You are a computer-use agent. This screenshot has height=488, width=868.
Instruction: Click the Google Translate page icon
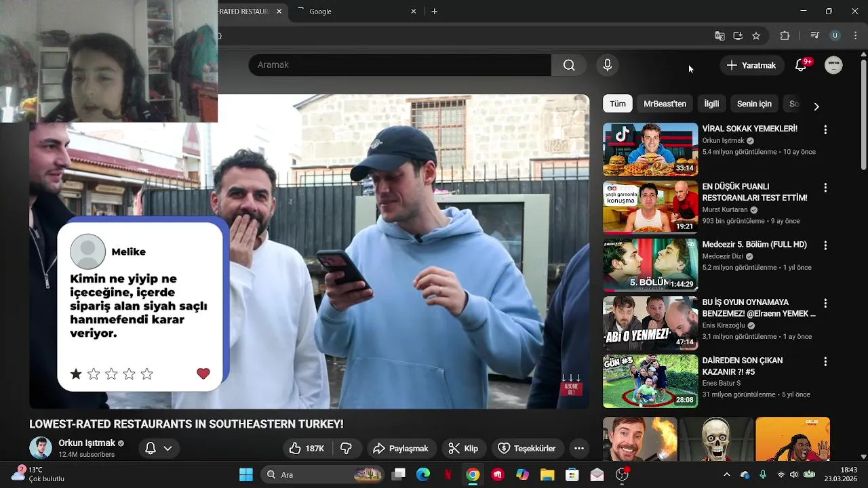click(719, 36)
